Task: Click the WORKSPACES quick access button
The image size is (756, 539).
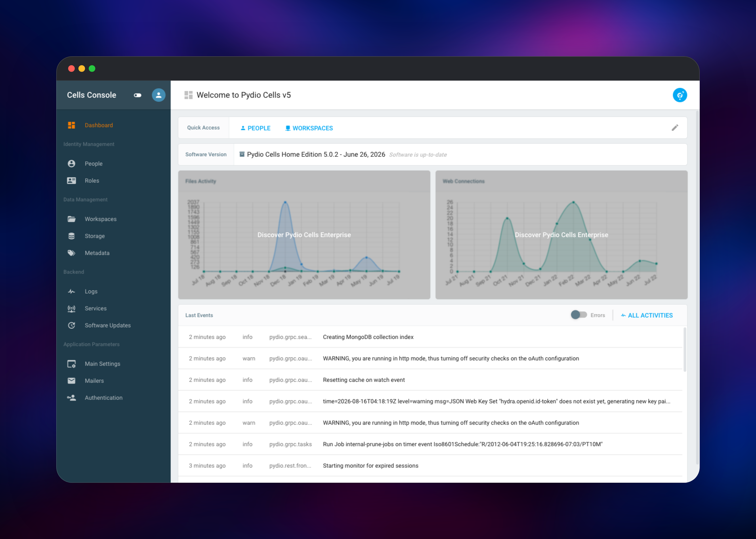Action: tap(309, 128)
